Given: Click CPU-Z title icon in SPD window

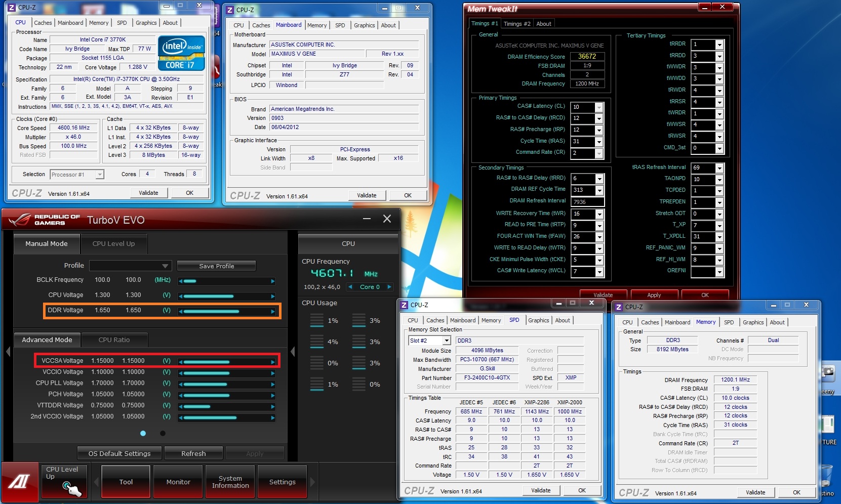Looking at the screenshot, I should pyautogui.click(x=404, y=305).
